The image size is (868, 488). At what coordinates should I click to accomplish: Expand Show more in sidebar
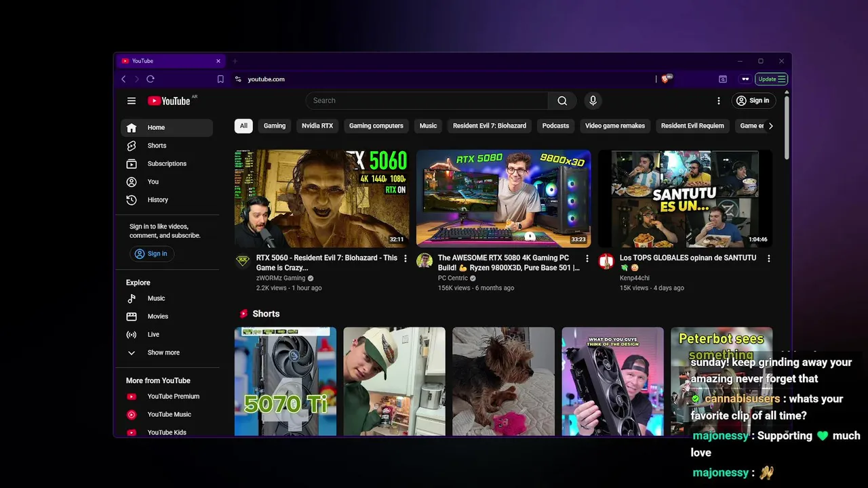point(167,352)
